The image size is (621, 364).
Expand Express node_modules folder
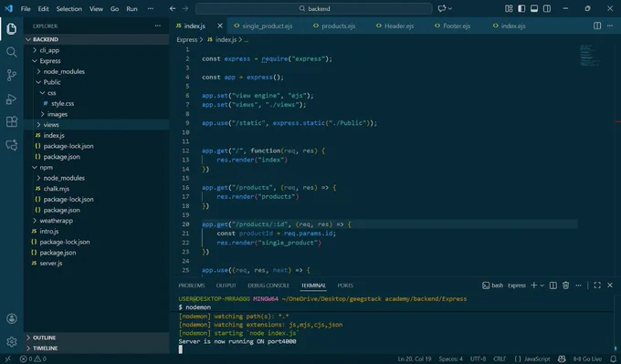tap(97, 71)
